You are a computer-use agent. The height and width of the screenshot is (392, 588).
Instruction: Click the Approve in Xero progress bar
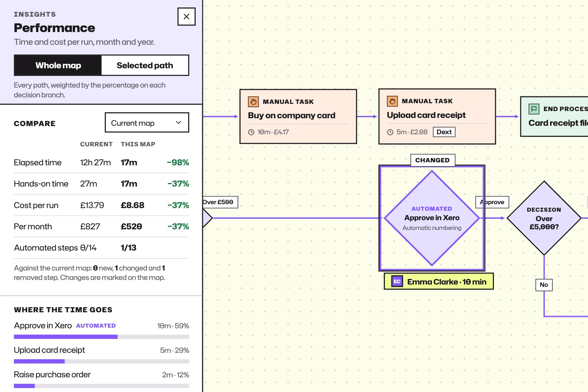coord(101,337)
